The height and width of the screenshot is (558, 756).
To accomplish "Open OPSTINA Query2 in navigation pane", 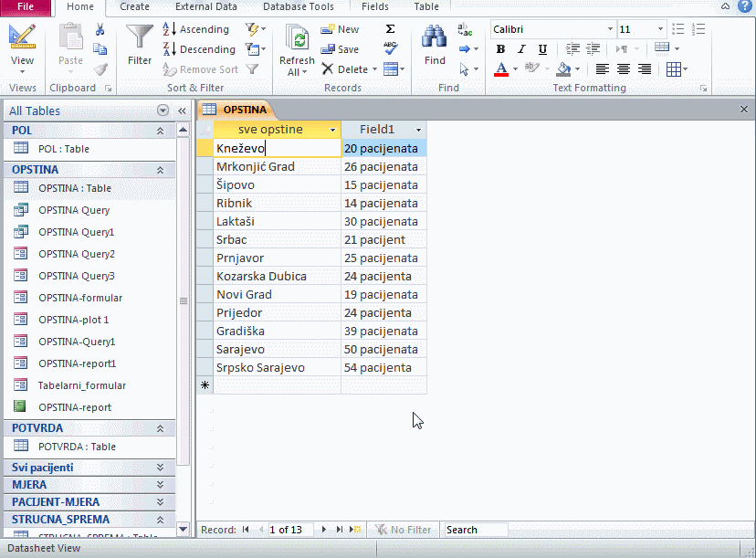I will [x=90, y=254].
